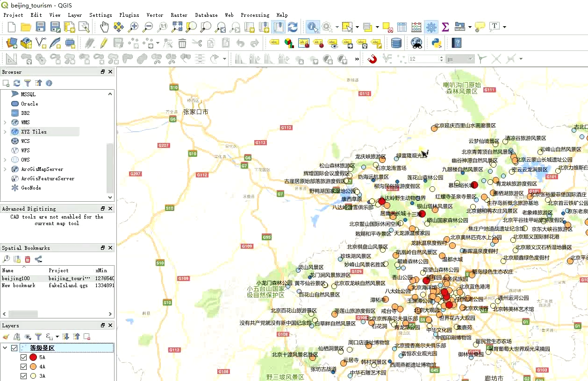Create a new project with New icon
The height and width of the screenshot is (381, 588).
pos(12,27)
